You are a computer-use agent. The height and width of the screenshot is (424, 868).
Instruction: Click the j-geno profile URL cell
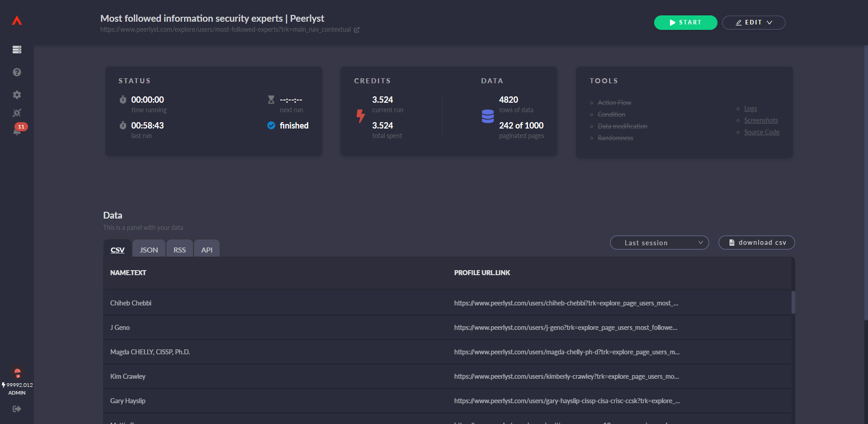pyautogui.click(x=566, y=328)
